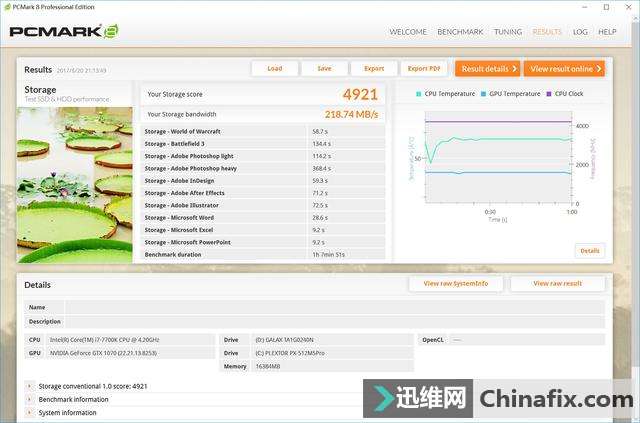Click the chart Details button
This screenshot has width=640, height=423.
(590, 251)
